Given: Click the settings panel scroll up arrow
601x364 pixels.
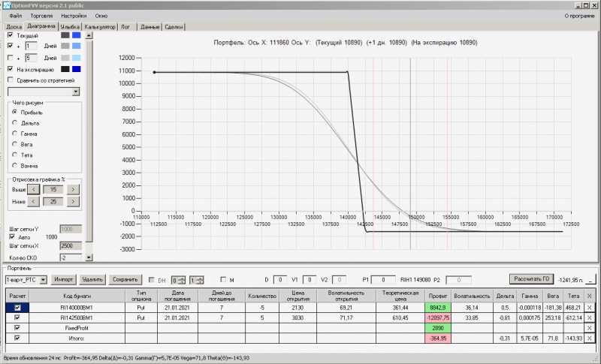Looking at the screenshot, I should point(89,35).
